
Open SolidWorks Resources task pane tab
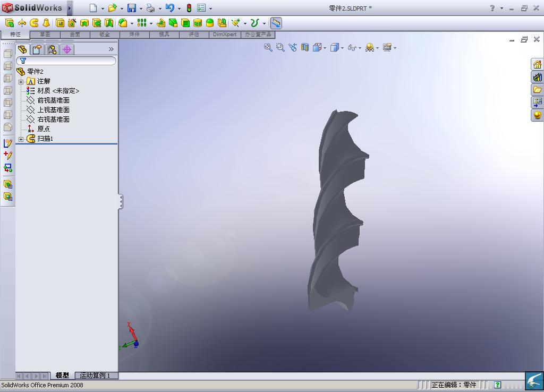click(x=538, y=64)
